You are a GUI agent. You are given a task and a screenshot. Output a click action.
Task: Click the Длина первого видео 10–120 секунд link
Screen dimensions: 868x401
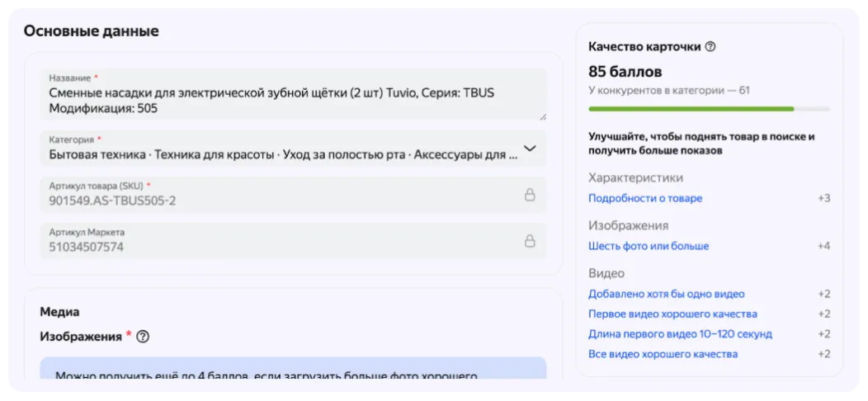coord(680,334)
